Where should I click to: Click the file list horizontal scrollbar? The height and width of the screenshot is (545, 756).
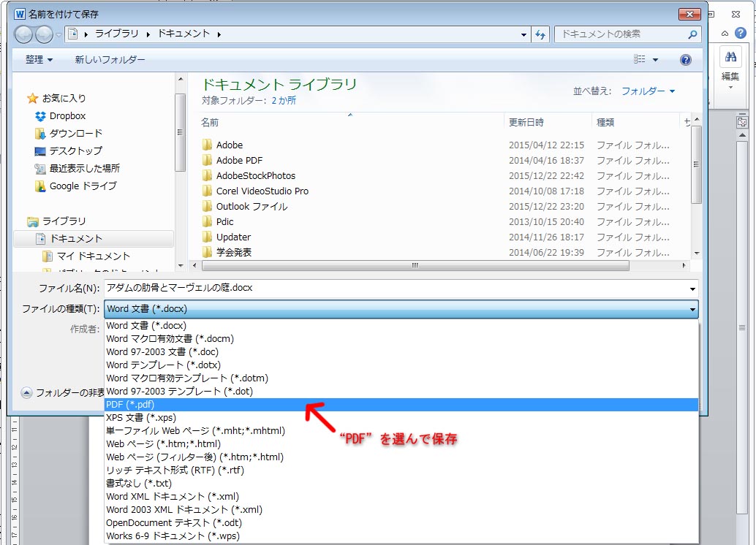415,265
